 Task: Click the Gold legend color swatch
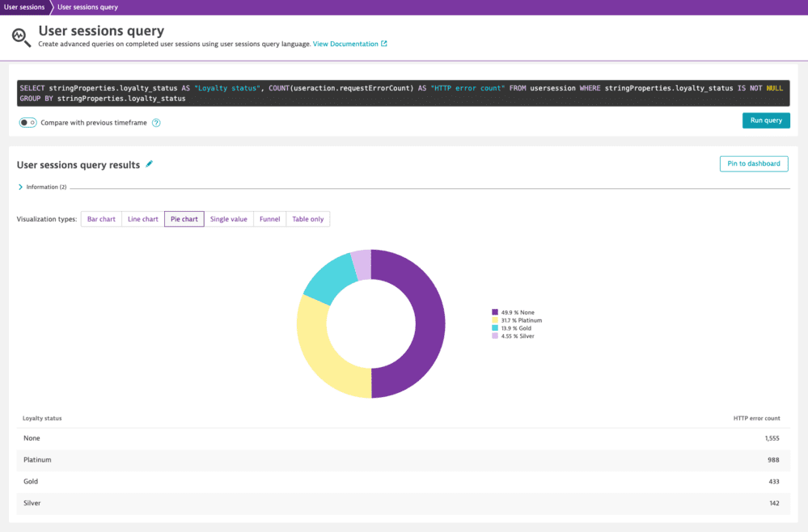coord(495,328)
